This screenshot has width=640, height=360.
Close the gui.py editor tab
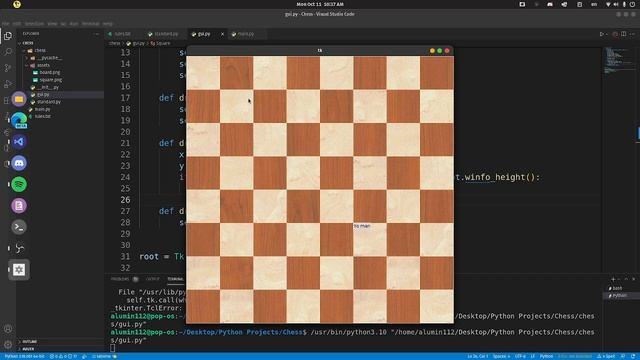222,34
